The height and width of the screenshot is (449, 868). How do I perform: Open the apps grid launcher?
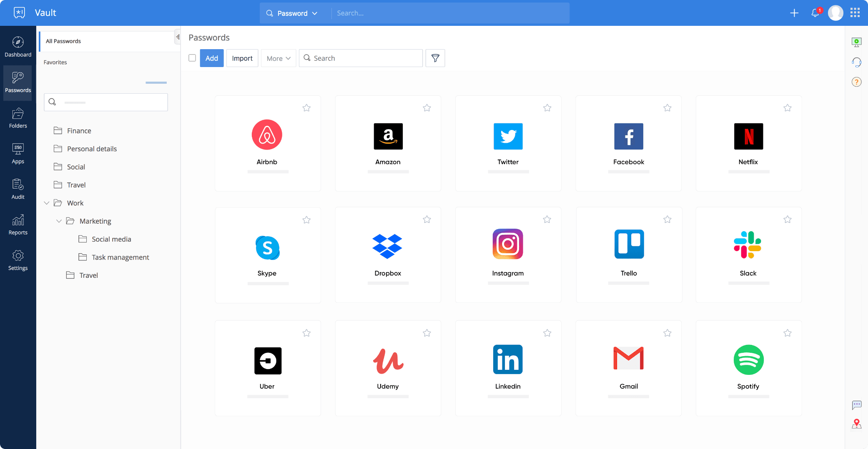(855, 13)
